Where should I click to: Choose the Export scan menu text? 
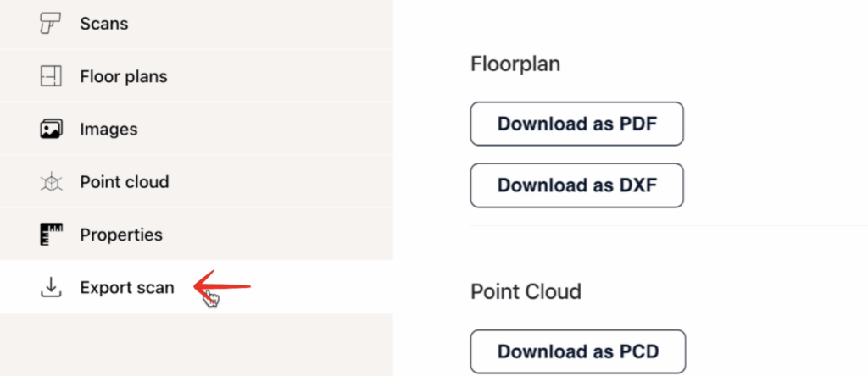[x=126, y=288]
